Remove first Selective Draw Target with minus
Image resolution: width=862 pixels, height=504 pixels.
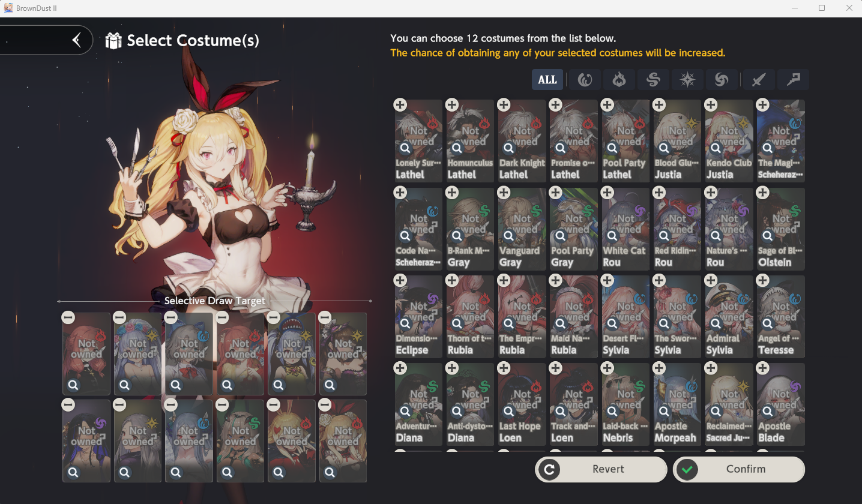68,317
